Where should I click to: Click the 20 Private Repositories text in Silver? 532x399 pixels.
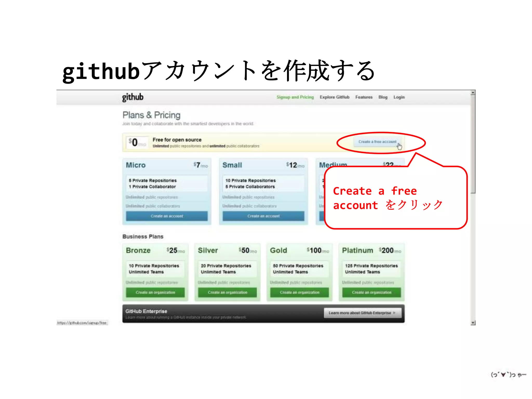coord(226,266)
